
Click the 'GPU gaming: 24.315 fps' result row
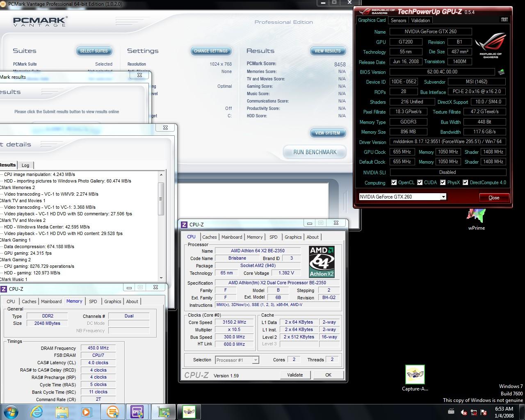coord(28,253)
